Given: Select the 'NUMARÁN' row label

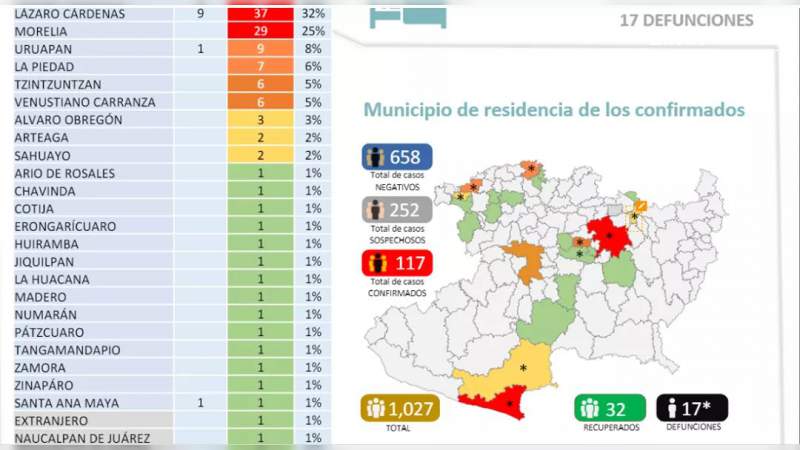Looking at the screenshot, I should coord(45,314).
